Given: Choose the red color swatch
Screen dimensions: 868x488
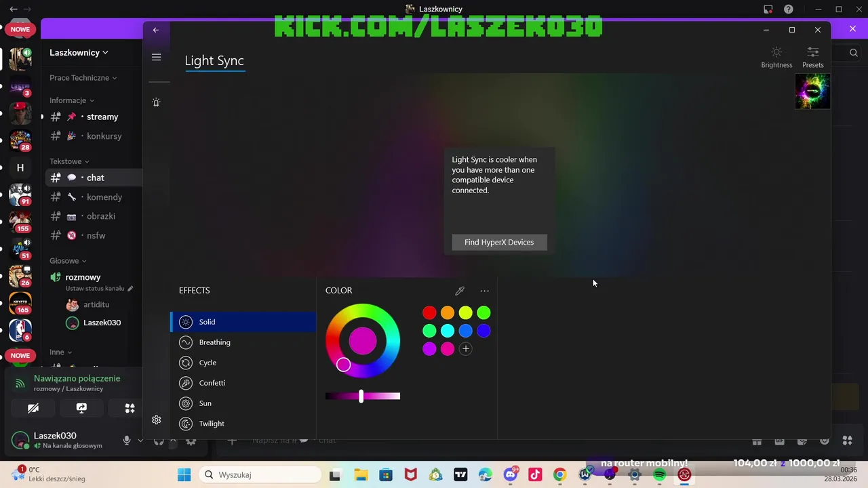Looking at the screenshot, I should [x=429, y=312].
